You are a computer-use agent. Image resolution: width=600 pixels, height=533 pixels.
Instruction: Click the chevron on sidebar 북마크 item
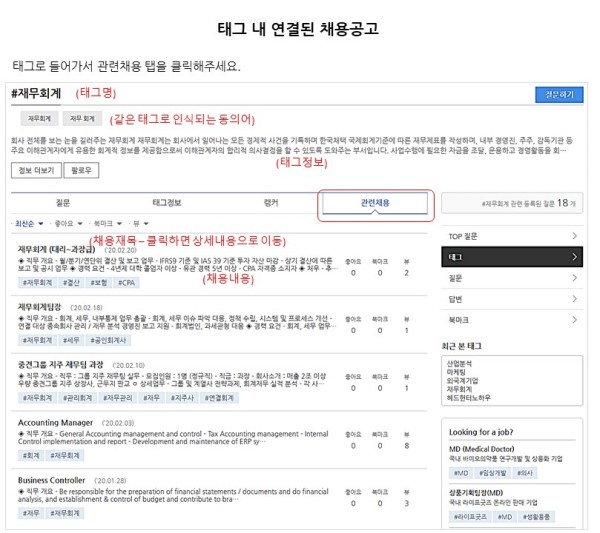click(x=574, y=319)
